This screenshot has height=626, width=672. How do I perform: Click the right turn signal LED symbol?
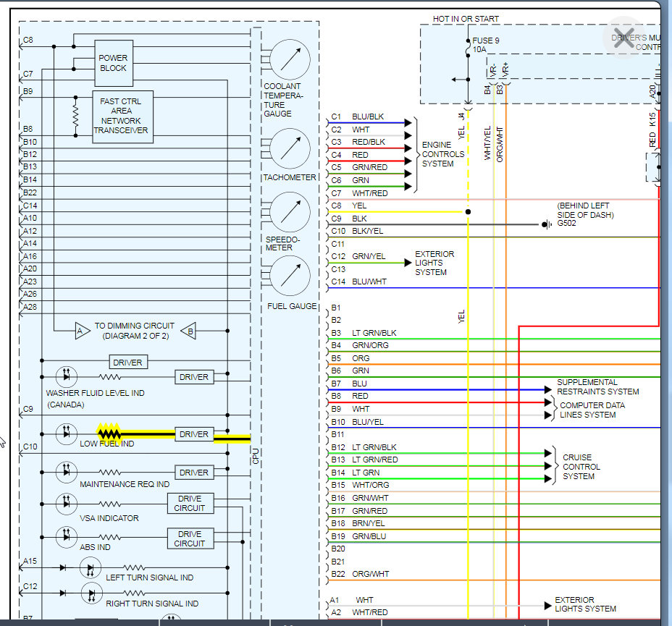click(x=92, y=593)
